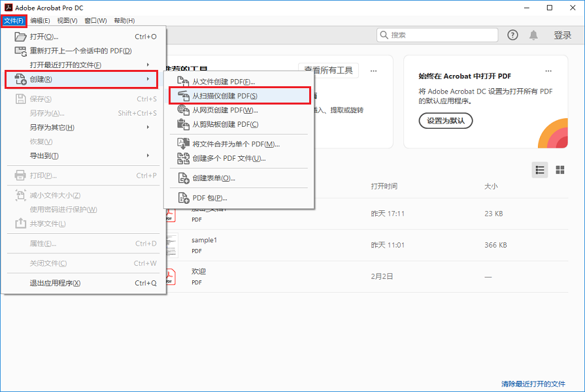Image resolution: width=585 pixels, height=392 pixels.
Task: Click the 昨天 11:01 opened time
Action: pyautogui.click(x=388, y=245)
